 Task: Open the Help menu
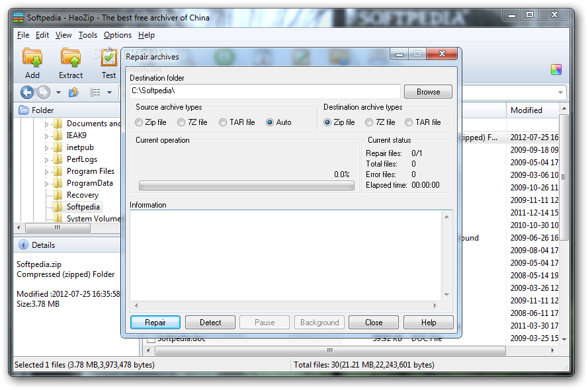[x=146, y=35]
